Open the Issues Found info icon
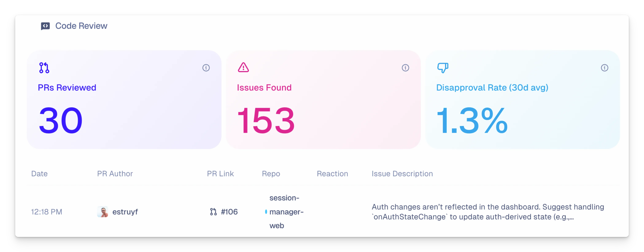Viewport: 644px width, 252px height. [x=405, y=68]
